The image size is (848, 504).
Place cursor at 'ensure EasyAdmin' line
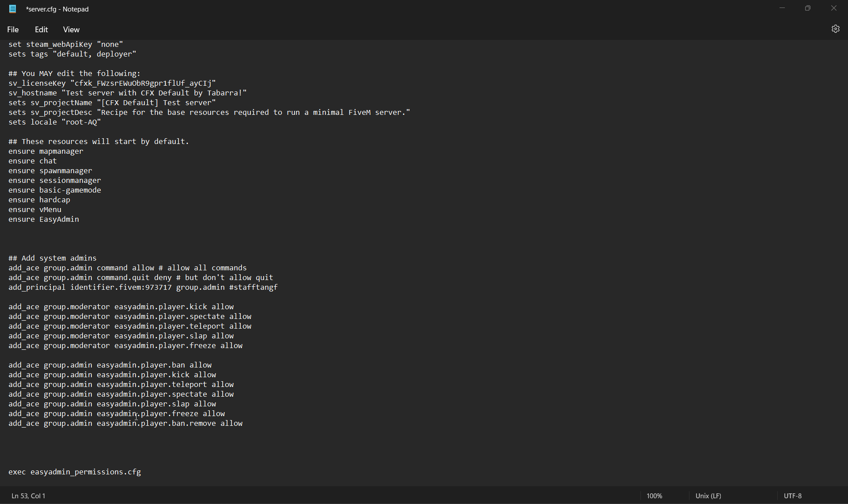tap(44, 220)
